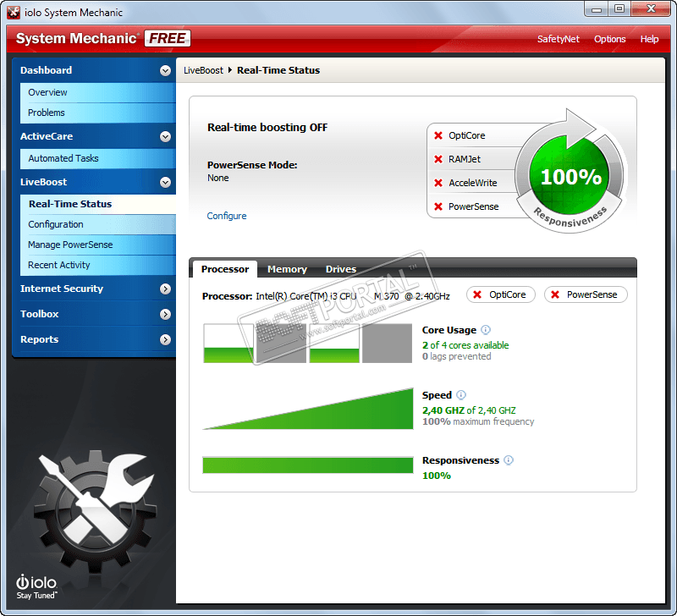
Task: Click the Dashboard section header
Action: (x=94, y=70)
